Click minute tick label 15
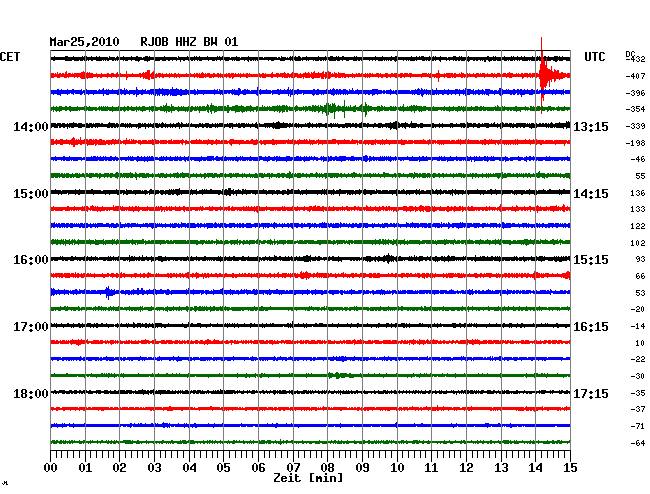 (x=570, y=468)
